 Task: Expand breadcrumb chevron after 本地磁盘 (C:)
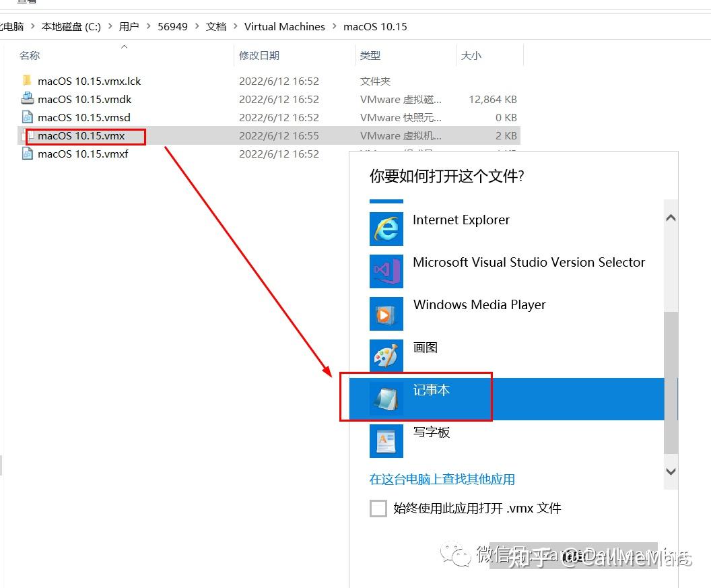[x=110, y=26]
